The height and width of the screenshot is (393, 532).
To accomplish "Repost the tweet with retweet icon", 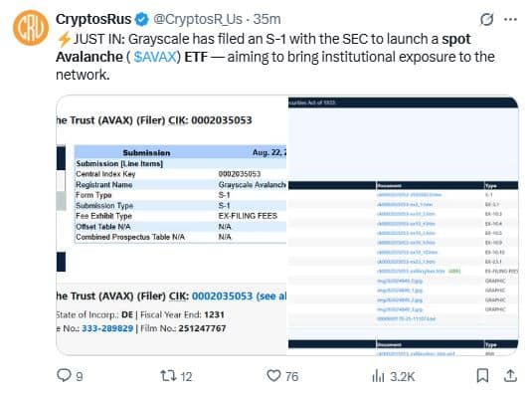I will 168,376.
